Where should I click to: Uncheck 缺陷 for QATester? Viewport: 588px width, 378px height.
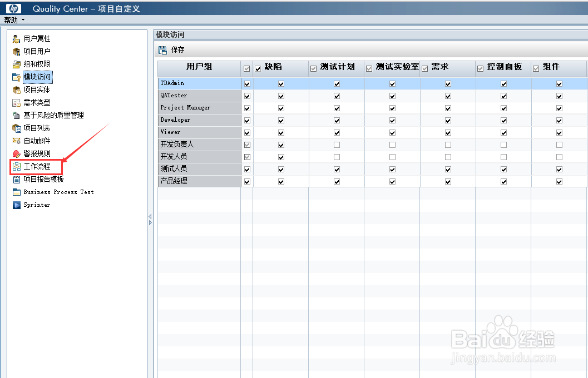[281, 96]
